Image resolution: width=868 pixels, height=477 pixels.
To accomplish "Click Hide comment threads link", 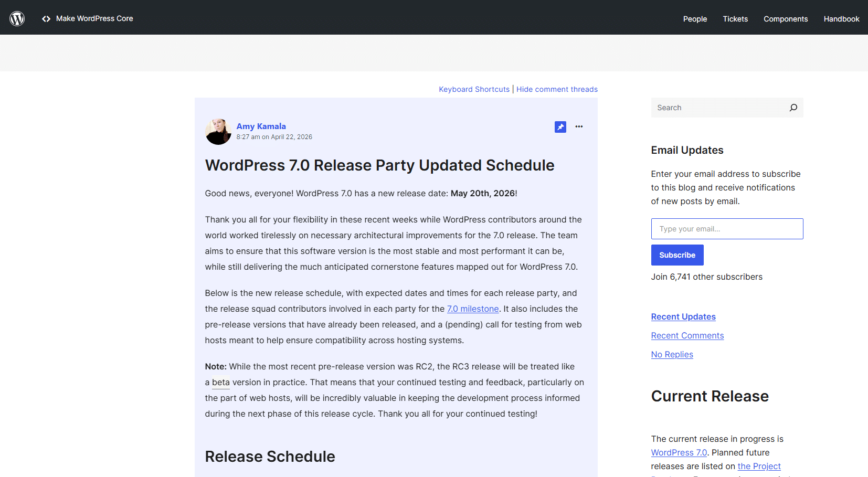I will coord(557,89).
